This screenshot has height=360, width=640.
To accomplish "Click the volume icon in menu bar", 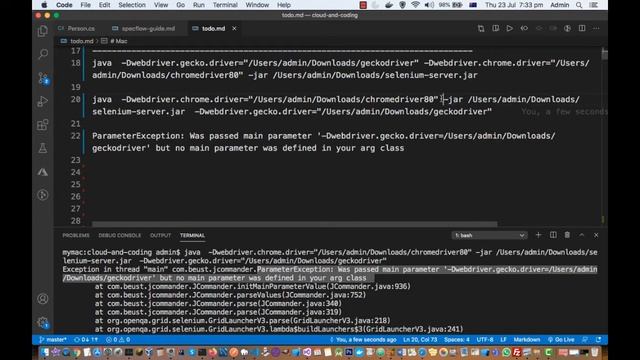I will point(429,5).
